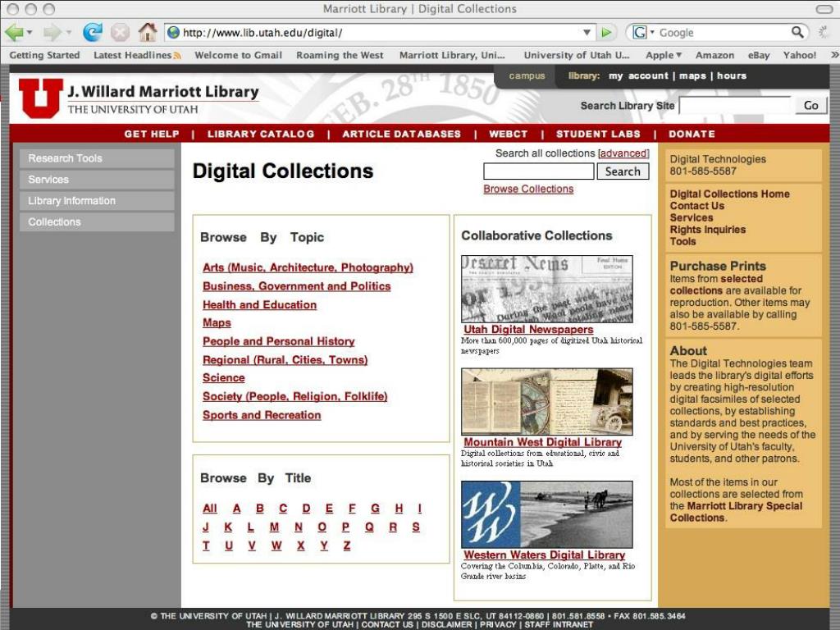Screen dimensions: 840x630
Task: Click the Search button for all collections
Action: coord(623,171)
